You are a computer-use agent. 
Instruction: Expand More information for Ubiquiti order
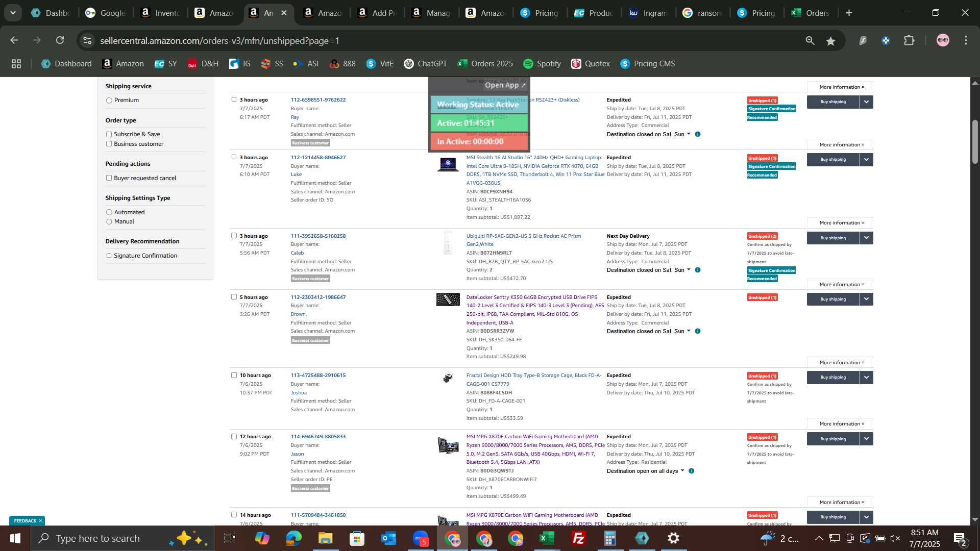(x=840, y=285)
